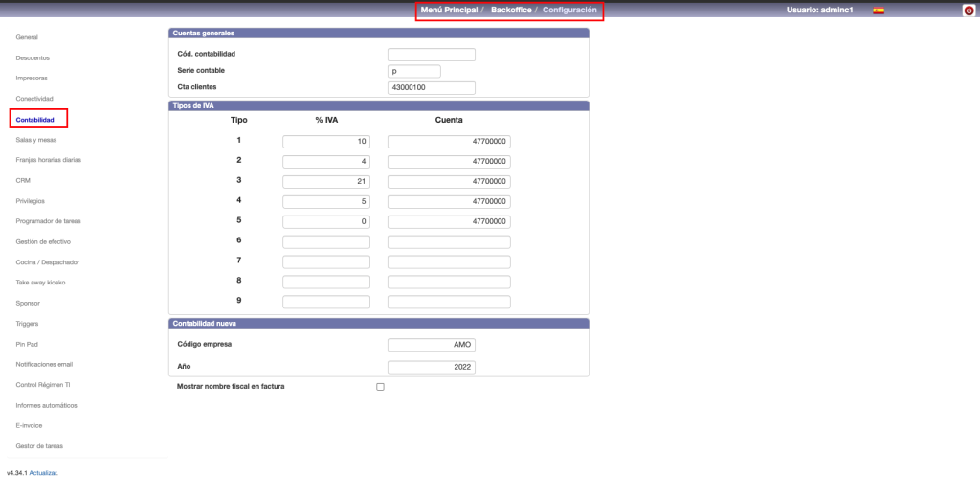Click the Serie contable field
The height and width of the screenshot is (477, 980).
pos(413,71)
